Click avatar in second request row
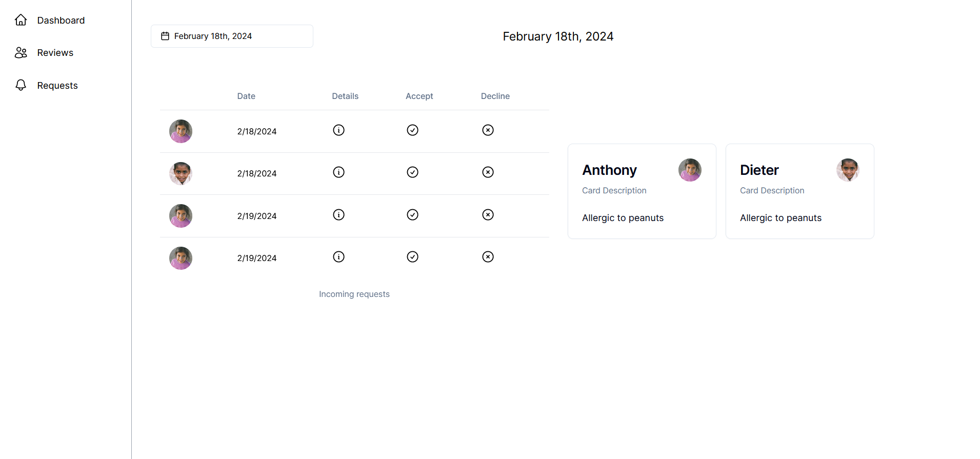The height and width of the screenshot is (459, 980). (181, 173)
